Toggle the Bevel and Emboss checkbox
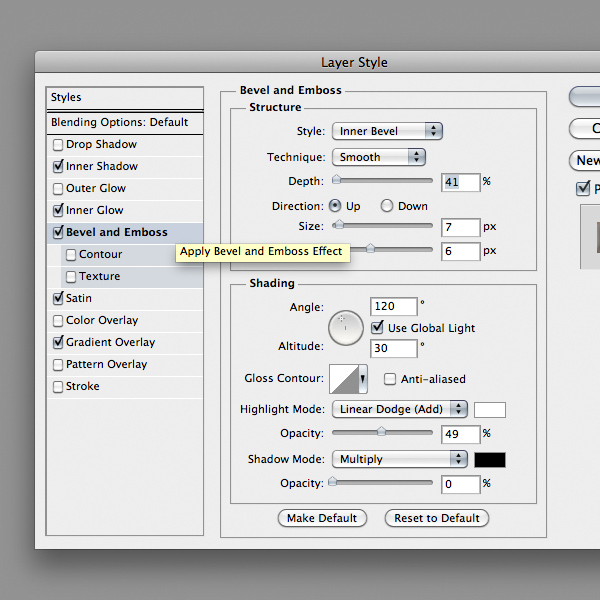Image resolution: width=600 pixels, height=600 pixels. coord(58,233)
